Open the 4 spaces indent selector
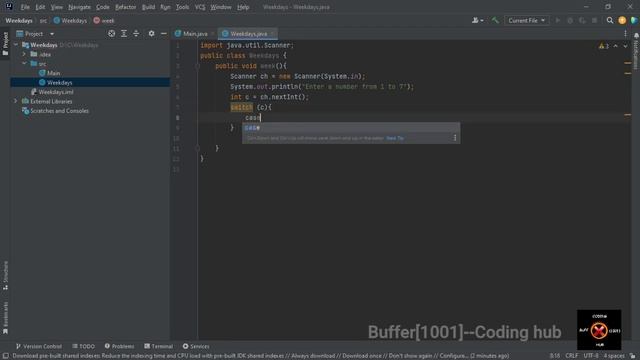640x360 pixels. tap(614, 356)
